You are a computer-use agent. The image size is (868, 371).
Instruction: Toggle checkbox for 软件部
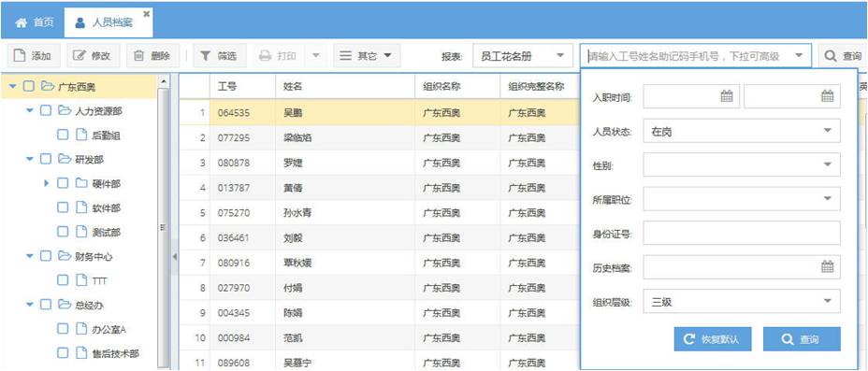(x=63, y=207)
